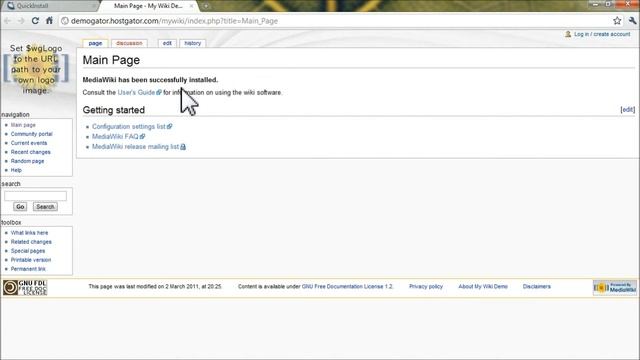
Task: Click the Powered by MediaWiki badge
Action: pos(615,287)
